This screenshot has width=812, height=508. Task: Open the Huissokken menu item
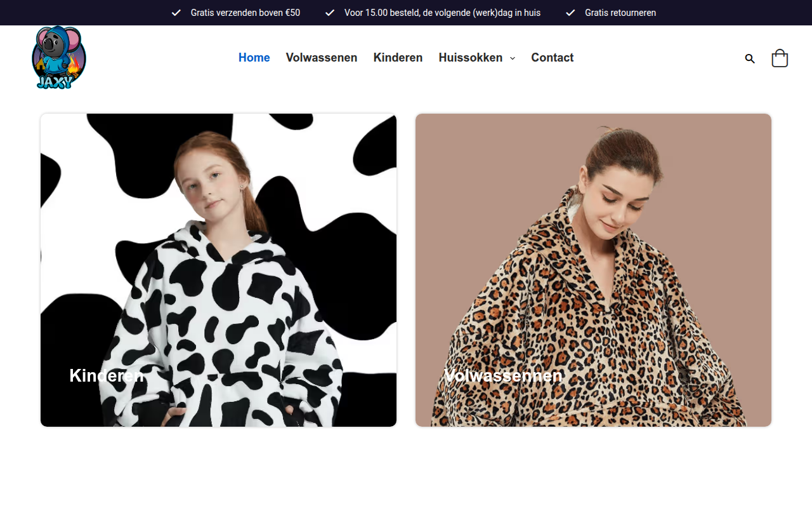471,58
